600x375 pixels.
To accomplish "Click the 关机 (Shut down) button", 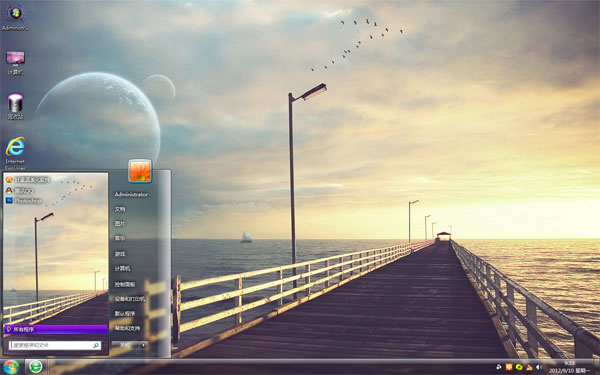I will coord(125,345).
